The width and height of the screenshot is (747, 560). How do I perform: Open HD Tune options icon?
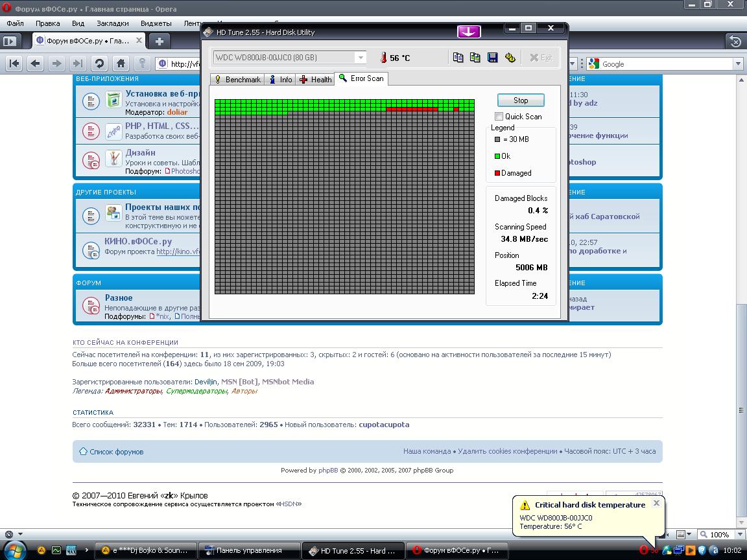510,58
